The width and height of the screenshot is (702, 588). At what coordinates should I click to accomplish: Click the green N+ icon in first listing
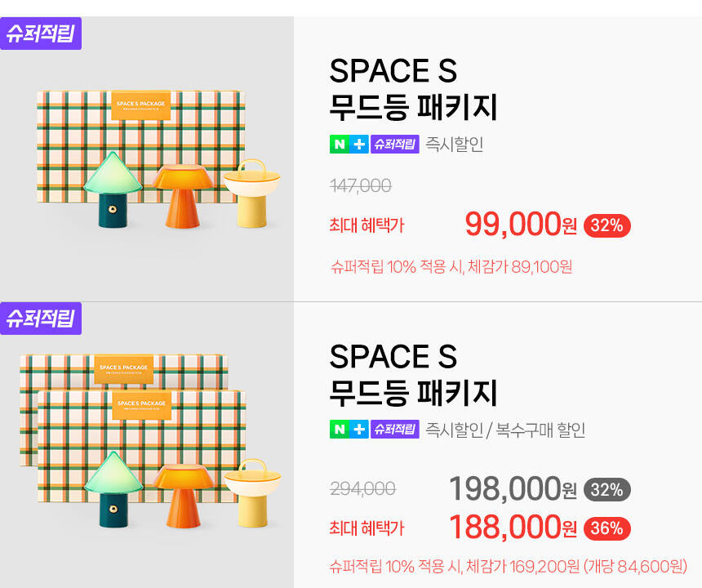pos(349,145)
